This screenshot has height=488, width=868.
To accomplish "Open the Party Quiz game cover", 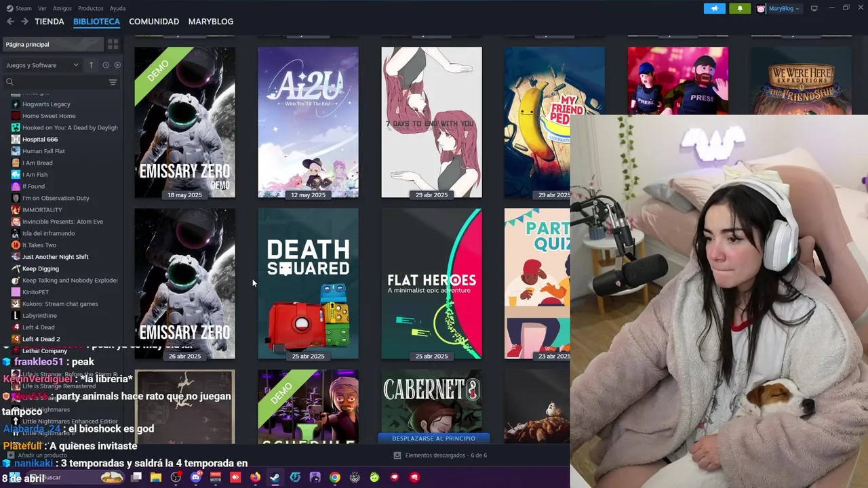I will (537, 283).
